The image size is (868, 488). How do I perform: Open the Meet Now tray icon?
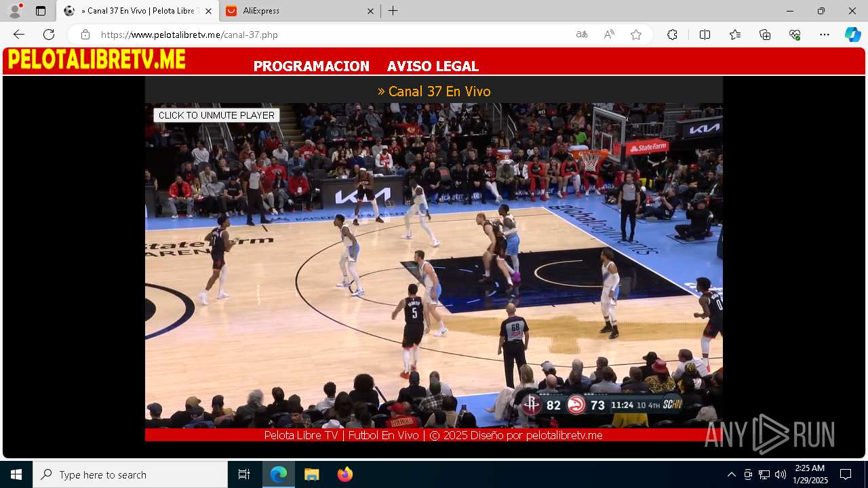pyautogui.click(x=748, y=474)
